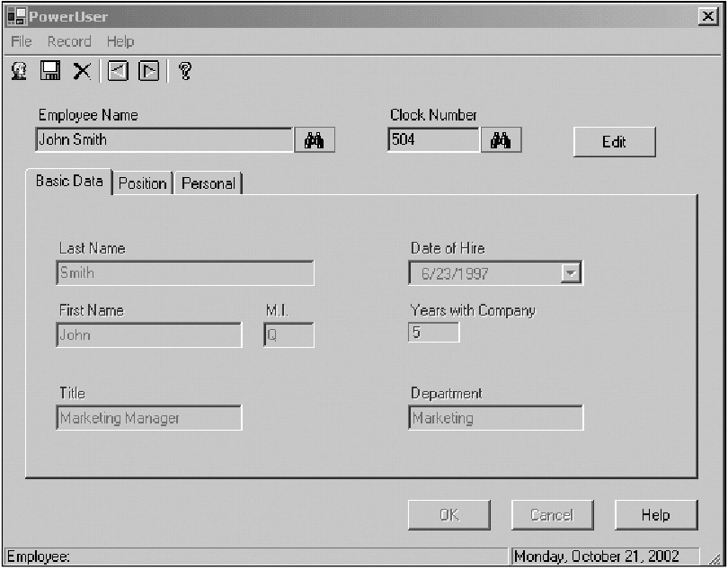Open the File menu
The width and height of the screenshot is (728, 570).
pyautogui.click(x=21, y=41)
